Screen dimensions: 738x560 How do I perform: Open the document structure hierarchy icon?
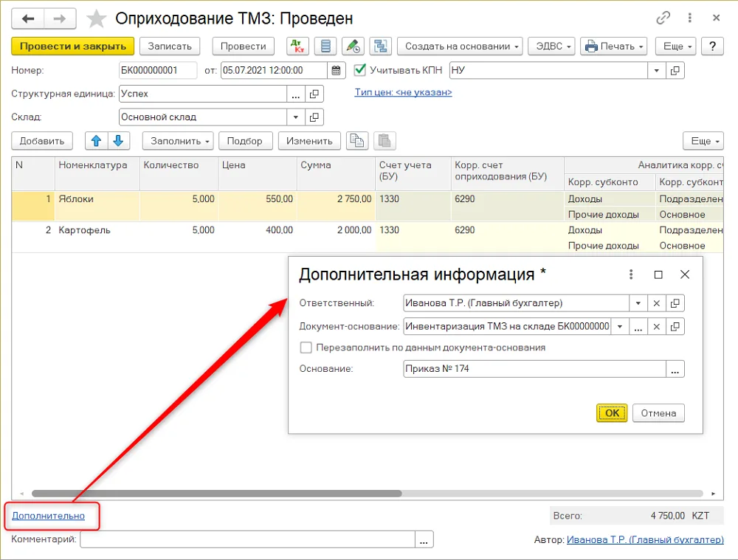[380, 46]
